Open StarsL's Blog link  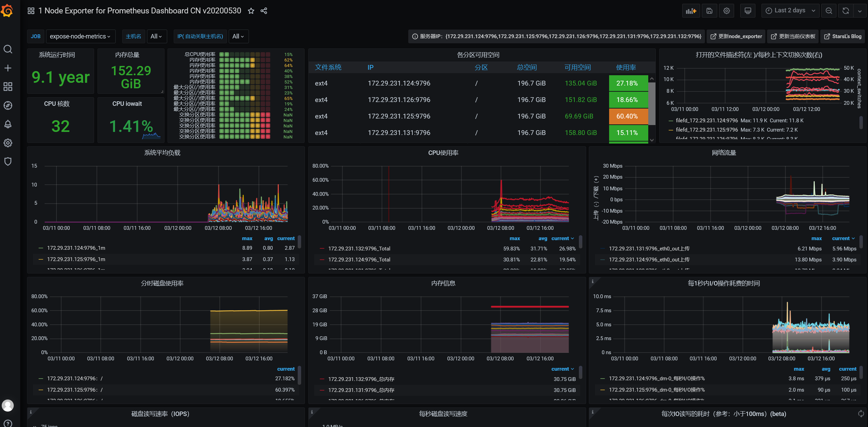[843, 36]
